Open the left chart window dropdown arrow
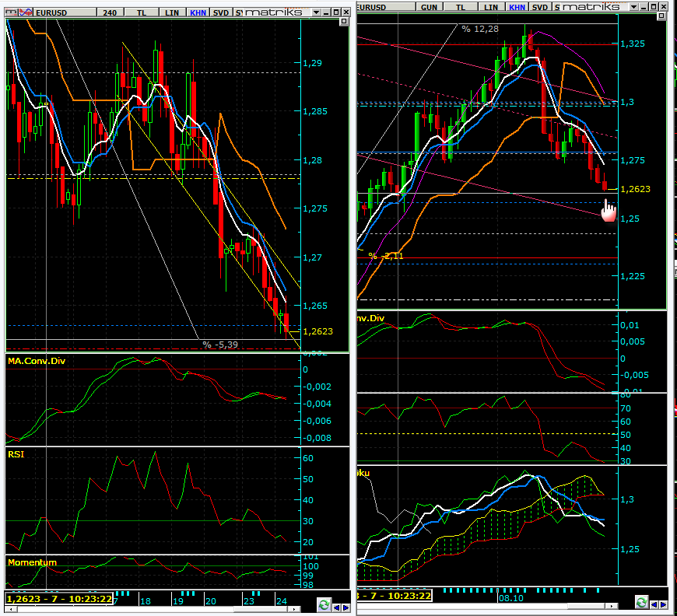This screenshot has width=677, height=616. click(x=315, y=12)
